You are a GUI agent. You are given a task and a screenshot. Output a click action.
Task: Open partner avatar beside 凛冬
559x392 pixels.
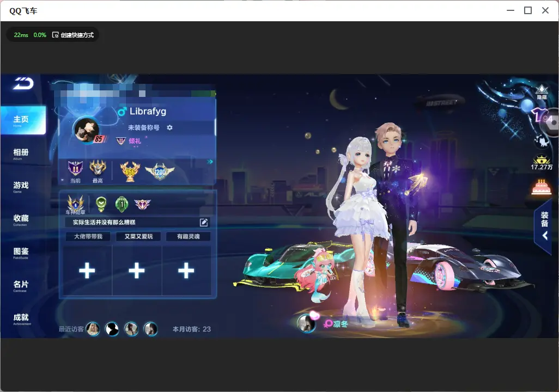pos(307,323)
